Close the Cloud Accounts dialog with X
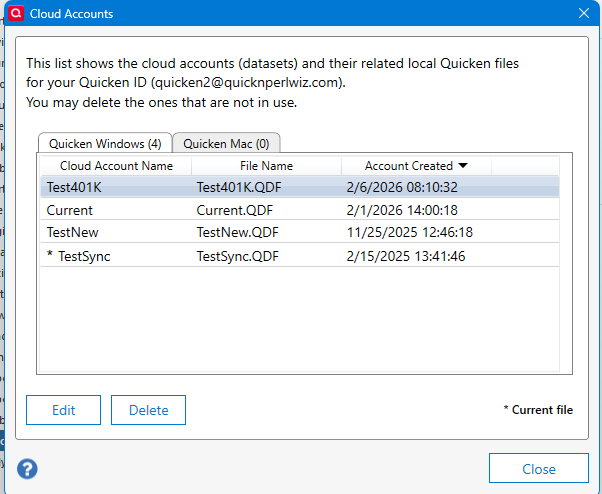The height and width of the screenshot is (494, 602). point(584,13)
